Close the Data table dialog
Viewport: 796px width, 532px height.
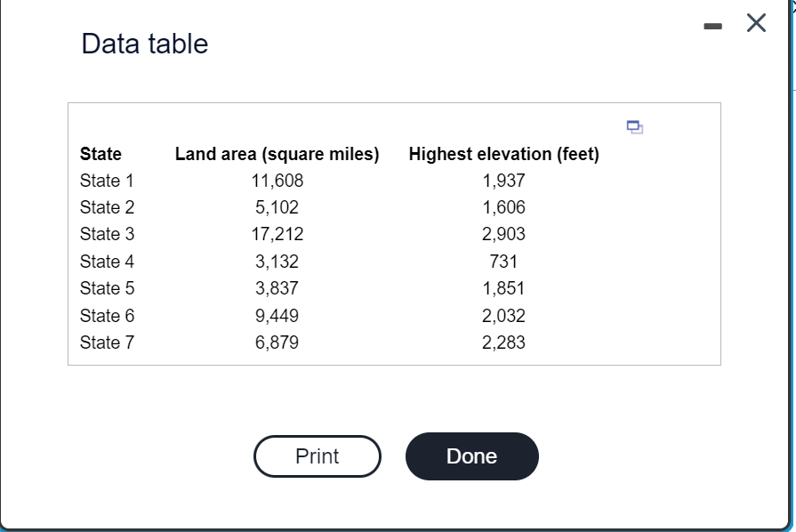pos(755,24)
